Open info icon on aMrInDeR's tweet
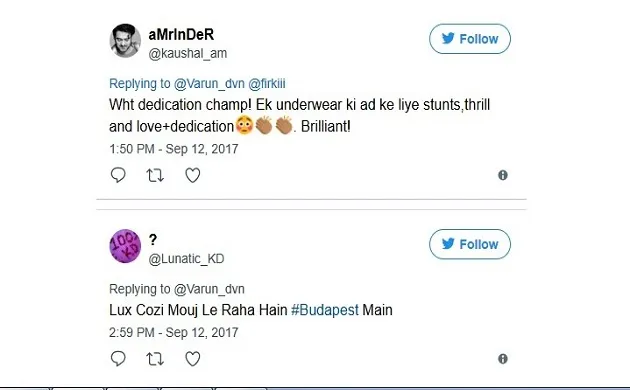 [x=503, y=175]
